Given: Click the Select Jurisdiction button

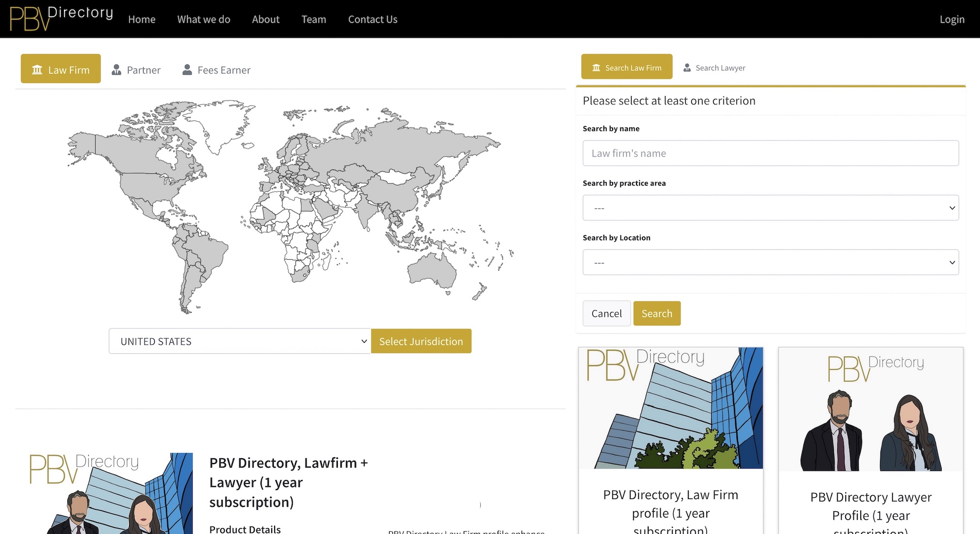Looking at the screenshot, I should 421,341.
